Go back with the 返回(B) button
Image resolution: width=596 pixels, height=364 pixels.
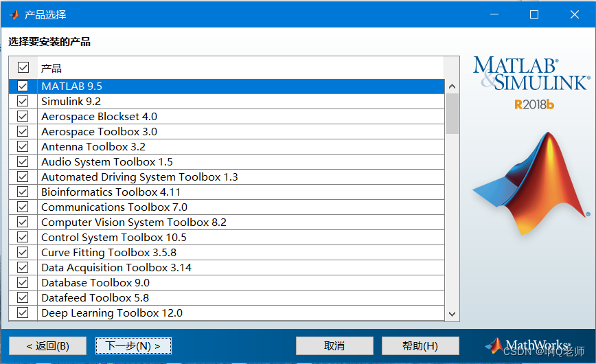[48, 345]
